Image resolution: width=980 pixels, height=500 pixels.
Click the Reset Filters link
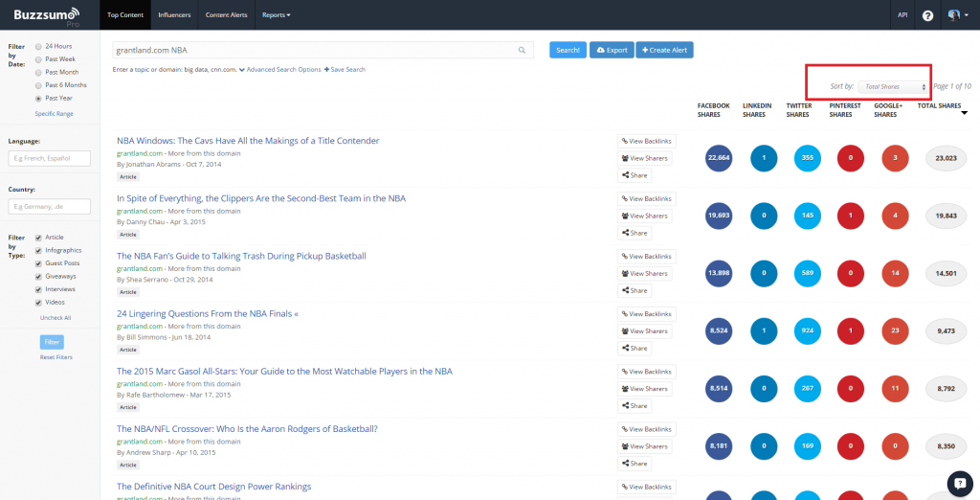(56, 357)
